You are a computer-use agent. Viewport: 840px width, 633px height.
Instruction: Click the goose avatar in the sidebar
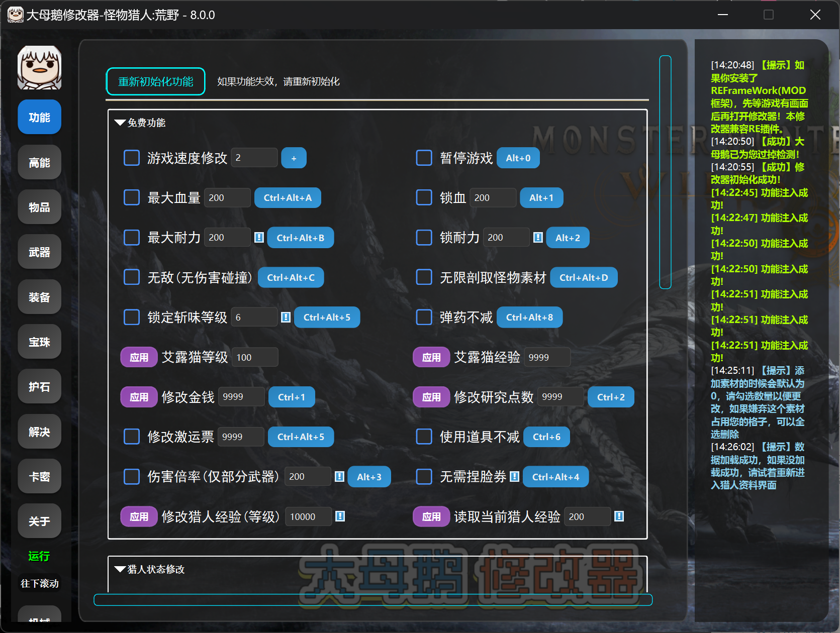tap(39, 68)
